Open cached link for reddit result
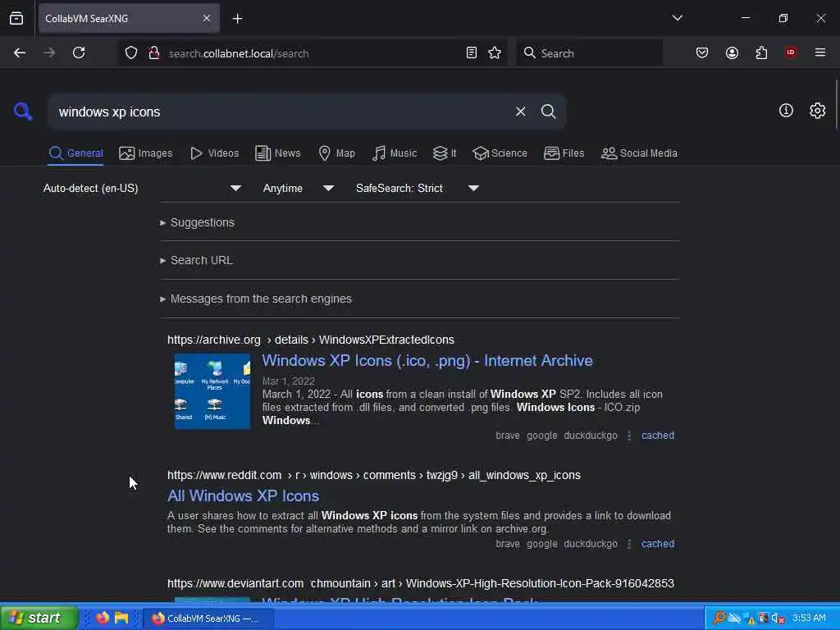Viewport: 840px width, 630px height. click(x=658, y=544)
